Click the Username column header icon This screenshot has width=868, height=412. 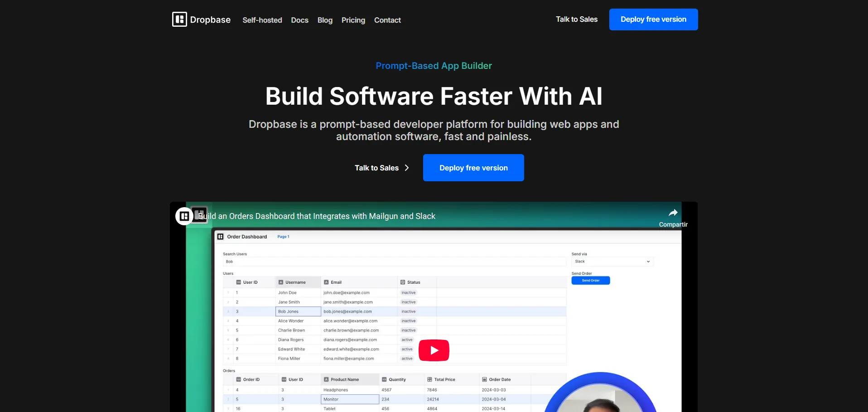(x=281, y=282)
